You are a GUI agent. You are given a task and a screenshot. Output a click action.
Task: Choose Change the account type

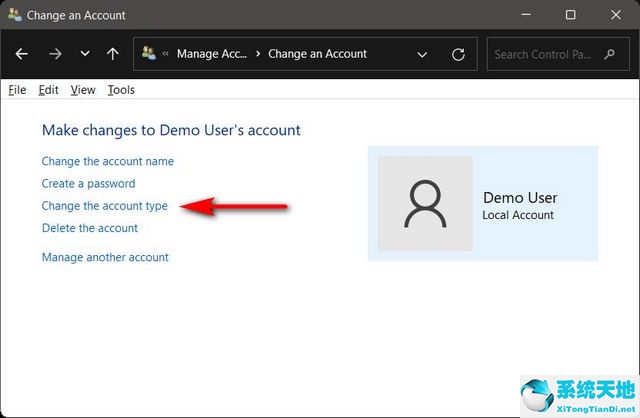pos(104,206)
